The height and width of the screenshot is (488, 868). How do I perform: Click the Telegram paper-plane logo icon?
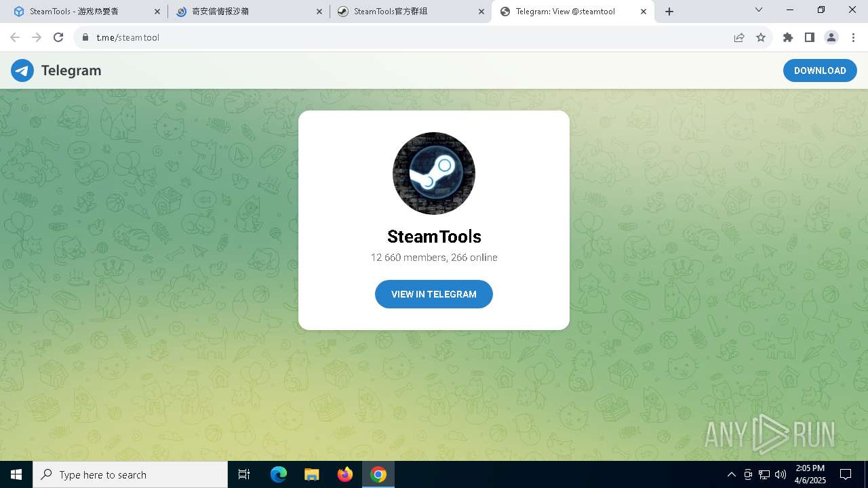[x=22, y=70]
